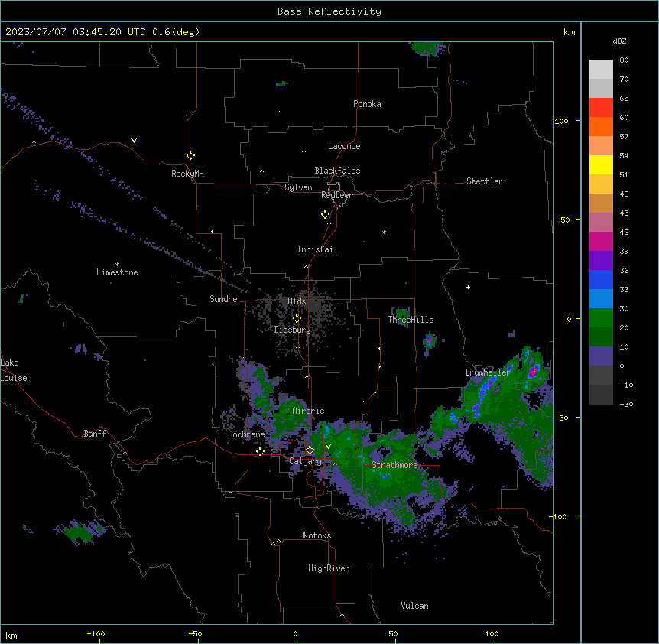
Task: Click the Banff label
Action: 95,434
